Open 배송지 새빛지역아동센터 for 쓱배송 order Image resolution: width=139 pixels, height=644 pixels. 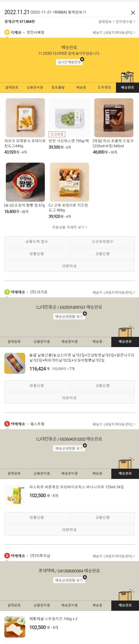(x=114, y=33)
